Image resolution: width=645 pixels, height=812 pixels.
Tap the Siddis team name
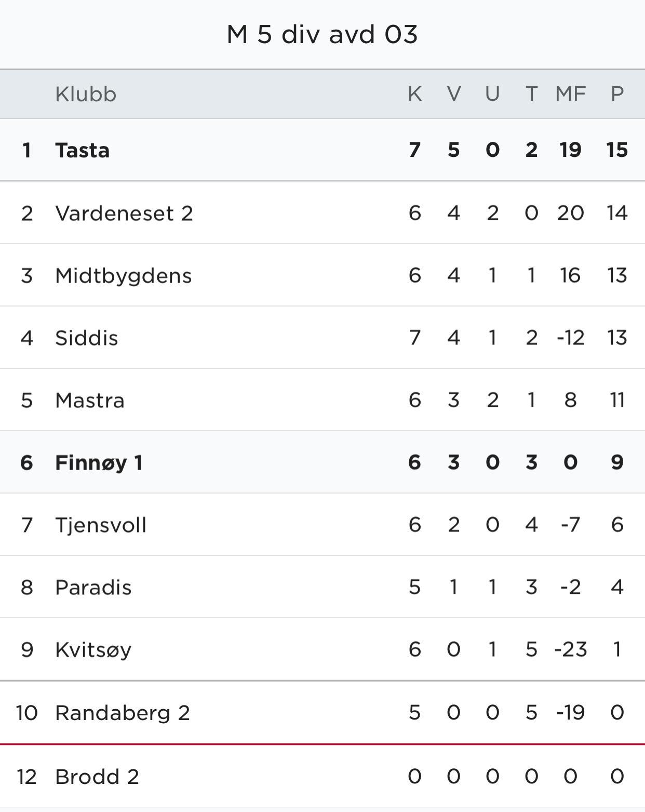(87, 338)
